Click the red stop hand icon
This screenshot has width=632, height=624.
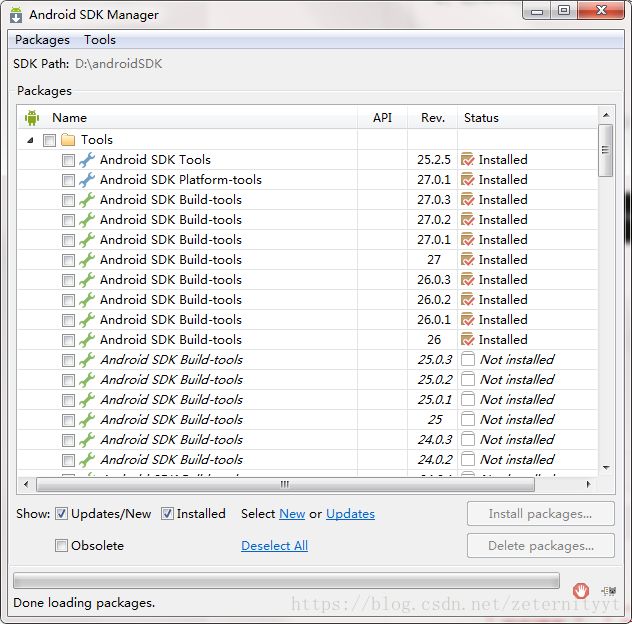click(x=580, y=591)
